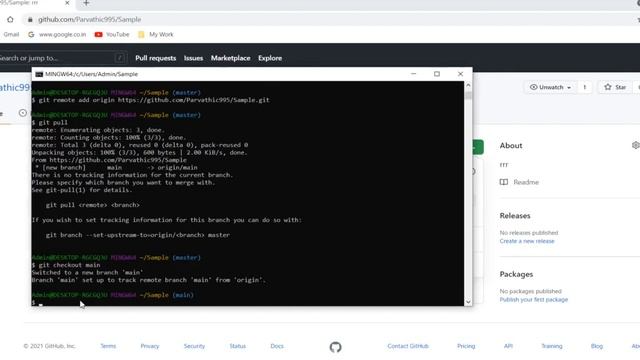Open Training footer link
The width and height of the screenshot is (640, 360).
pos(552,346)
